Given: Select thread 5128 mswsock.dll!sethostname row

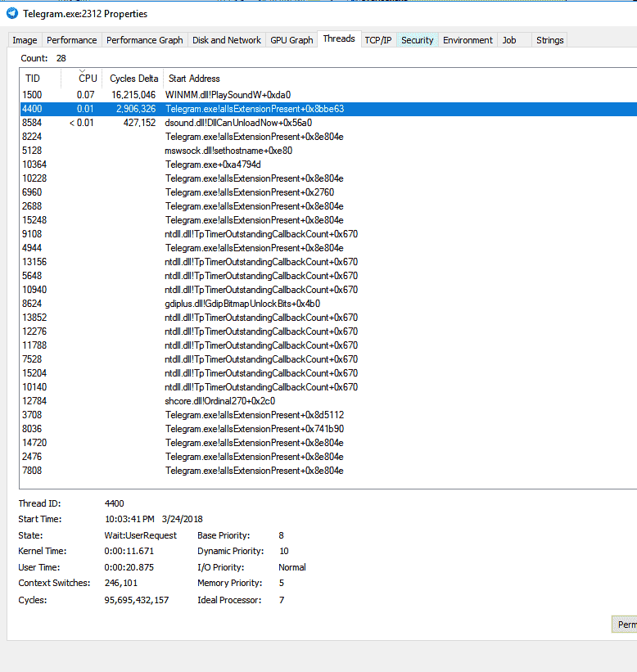Looking at the screenshot, I should (x=328, y=151).
